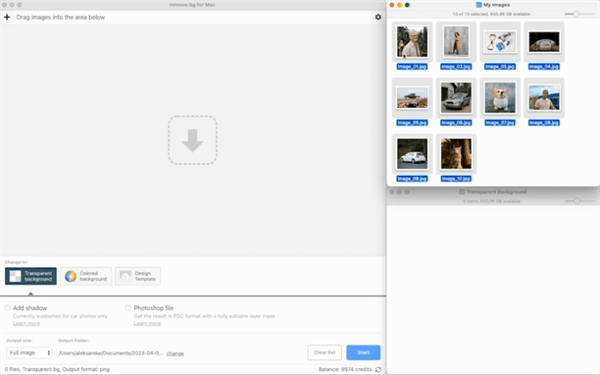Open Learn more under Photoshop file
Image resolution: width=600 pixels, height=375 pixels.
click(147, 323)
